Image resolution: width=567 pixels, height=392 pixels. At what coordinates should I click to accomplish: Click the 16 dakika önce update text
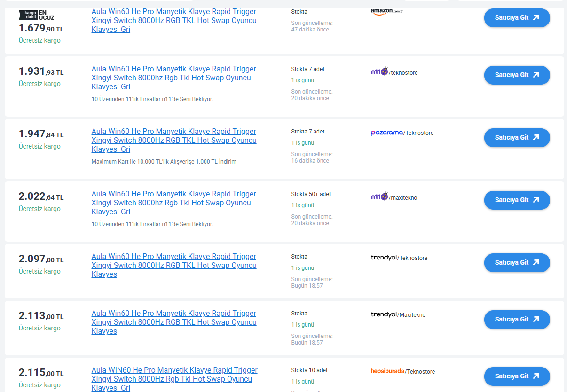[x=310, y=161]
